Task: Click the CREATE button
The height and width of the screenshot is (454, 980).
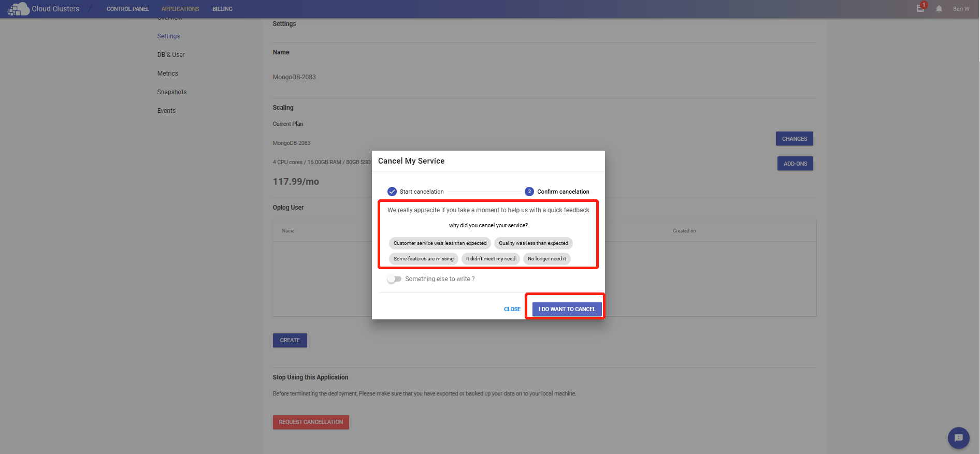Action: (x=290, y=340)
